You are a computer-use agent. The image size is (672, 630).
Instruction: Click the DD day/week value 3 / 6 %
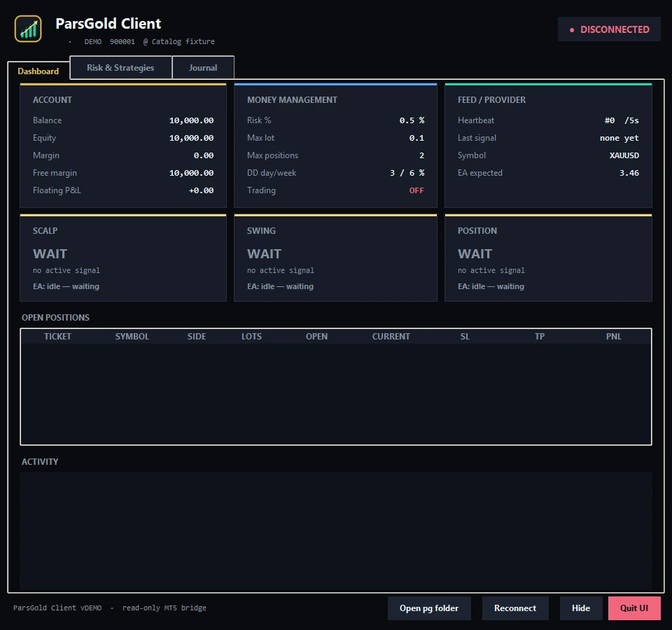coord(407,173)
